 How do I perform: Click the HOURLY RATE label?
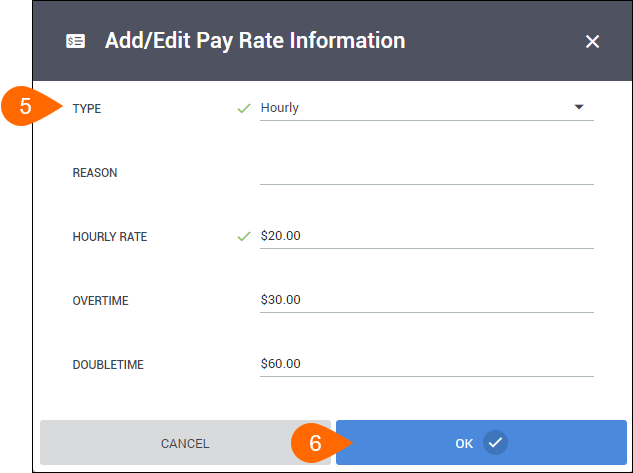(110, 236)
